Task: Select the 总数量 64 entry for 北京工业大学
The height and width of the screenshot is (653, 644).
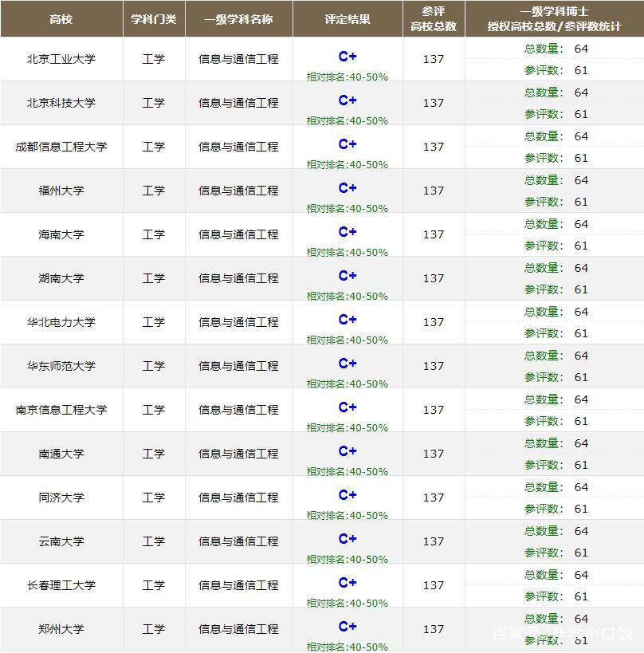Action: point(556,49)
